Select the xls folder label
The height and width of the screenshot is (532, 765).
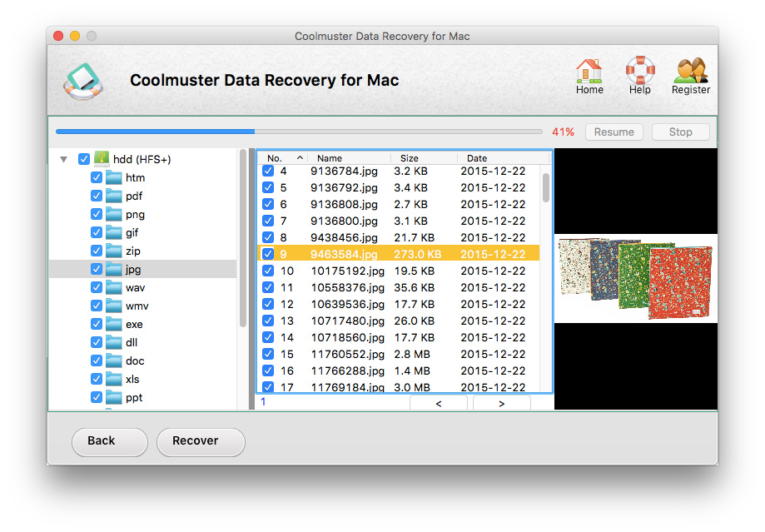(x=132, y=380)
